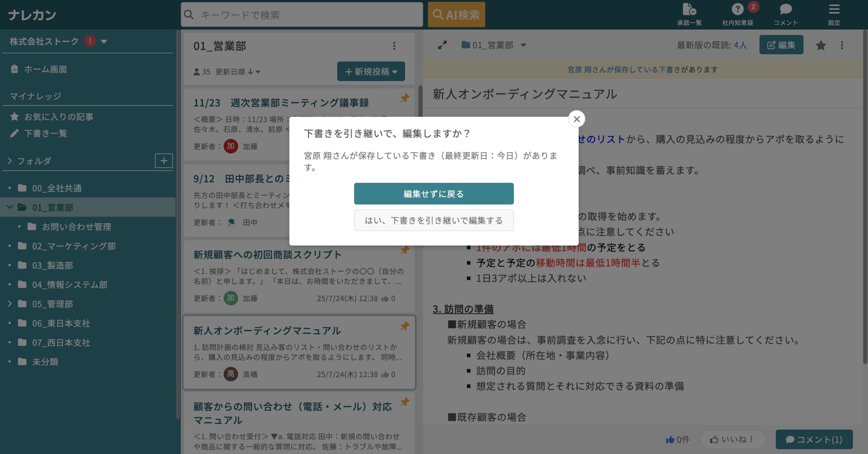Open the 承認一覧 icon in header
Screen dimensions: 868x454
tap(689, 14)
